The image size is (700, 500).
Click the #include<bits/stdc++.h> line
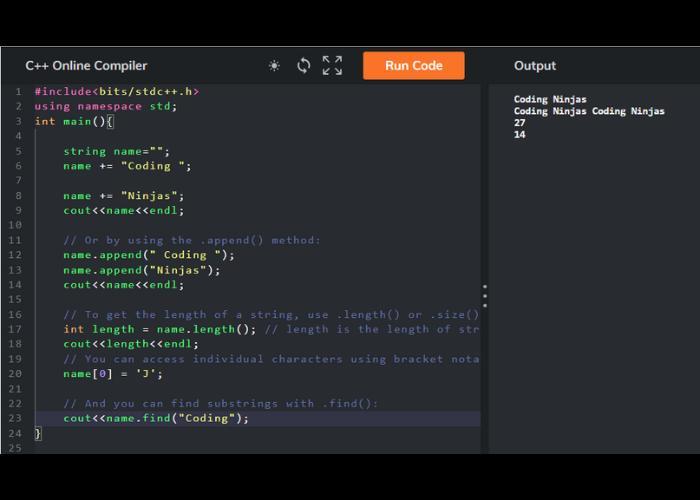point(117,92)
